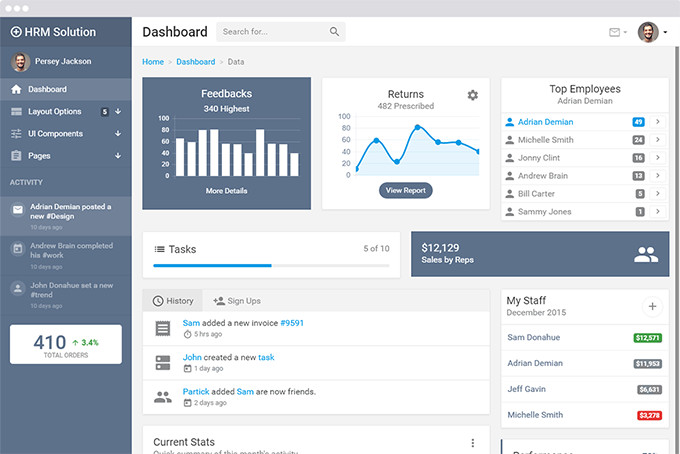The height and width of the screenshot is (454, 680).
Task: Open Current Stats three-dot menu
Action: (473, 443)
